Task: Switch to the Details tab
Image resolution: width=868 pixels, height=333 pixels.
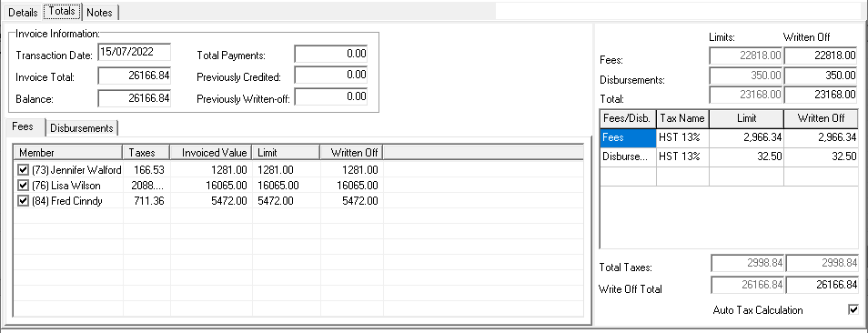Action: [x=23, y=12]
